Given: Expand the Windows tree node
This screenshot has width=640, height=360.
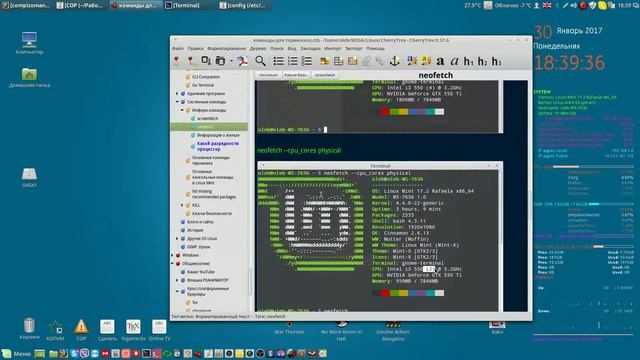Looking at the screenshot, I should [172, 255].
